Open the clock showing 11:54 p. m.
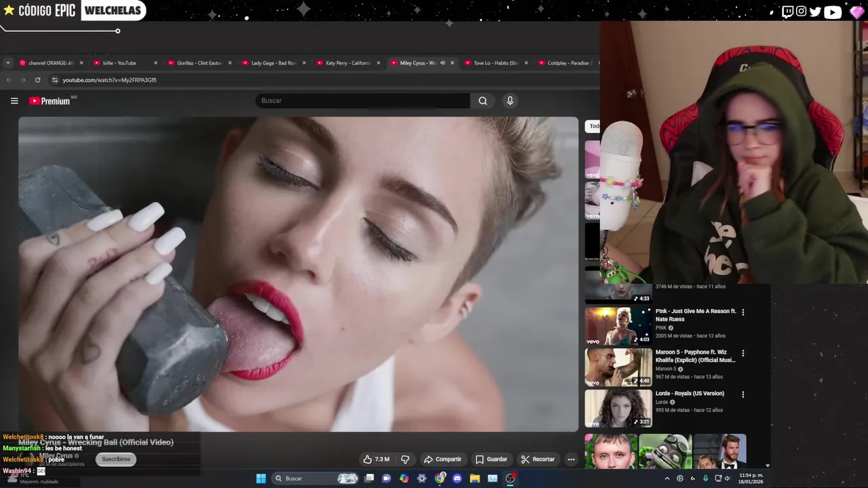This screenshot has width=868, height=488. [751, 479]
